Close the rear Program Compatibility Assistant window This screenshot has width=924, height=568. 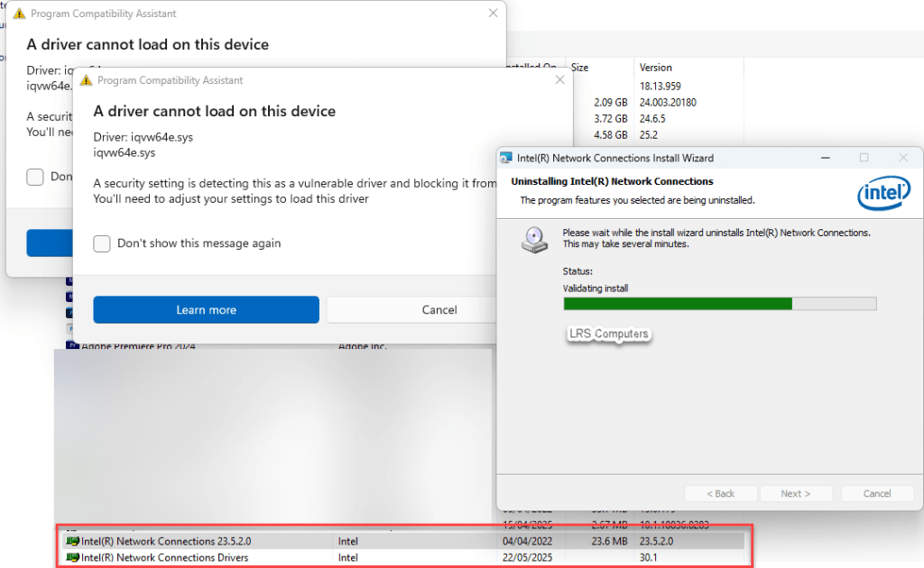point(493,14)
